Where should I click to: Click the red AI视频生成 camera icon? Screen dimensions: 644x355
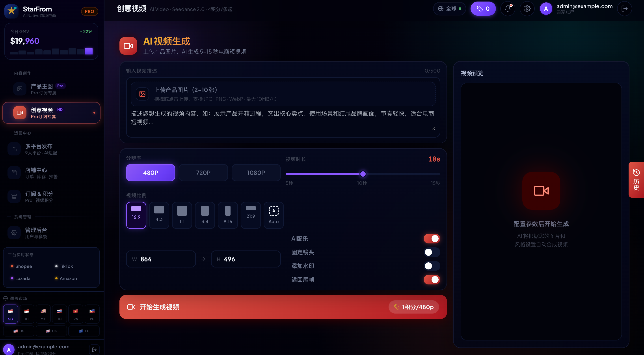click(x=128, y=46)
